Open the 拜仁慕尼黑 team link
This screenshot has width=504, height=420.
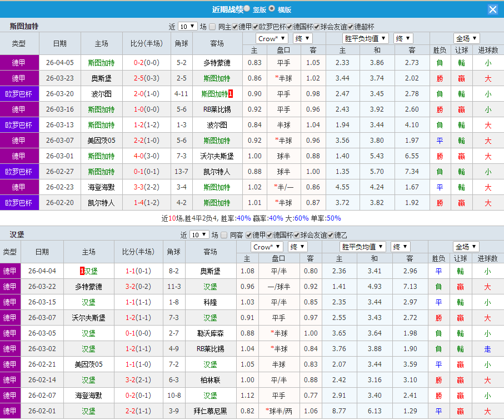pyautogui.click(x=211, y=411)
